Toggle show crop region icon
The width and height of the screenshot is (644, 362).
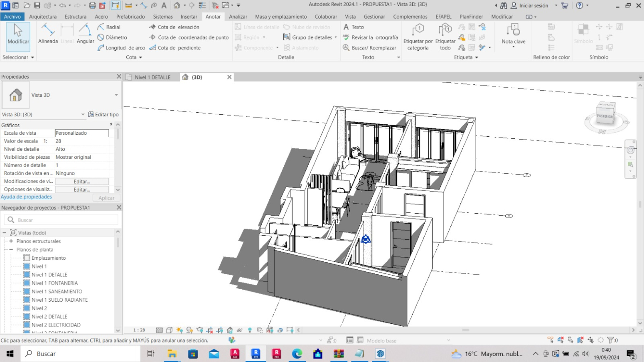tap(220, 330)
